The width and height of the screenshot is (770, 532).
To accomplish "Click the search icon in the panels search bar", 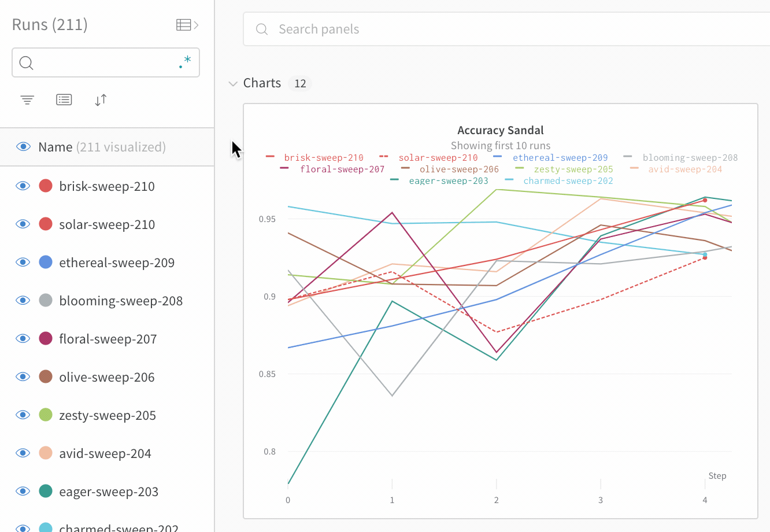I will 262,29.
